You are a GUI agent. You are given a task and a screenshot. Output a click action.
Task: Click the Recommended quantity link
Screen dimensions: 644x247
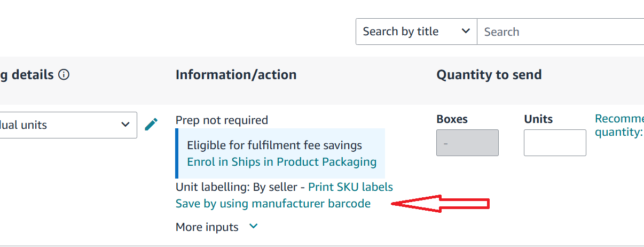click(619, 125)
